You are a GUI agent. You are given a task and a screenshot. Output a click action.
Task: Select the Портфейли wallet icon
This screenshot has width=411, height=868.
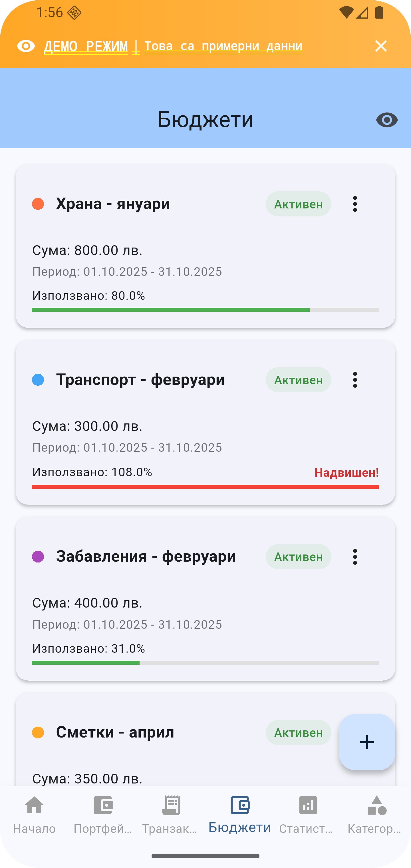point(103,805)
